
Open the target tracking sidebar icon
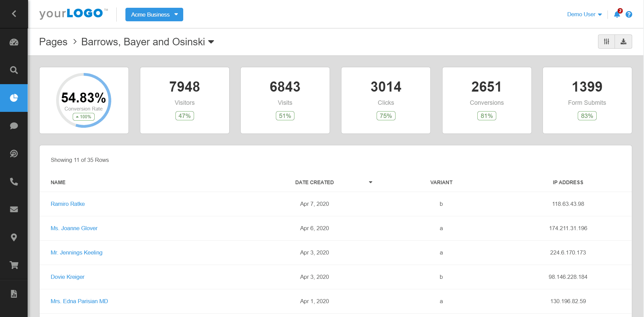14,154
